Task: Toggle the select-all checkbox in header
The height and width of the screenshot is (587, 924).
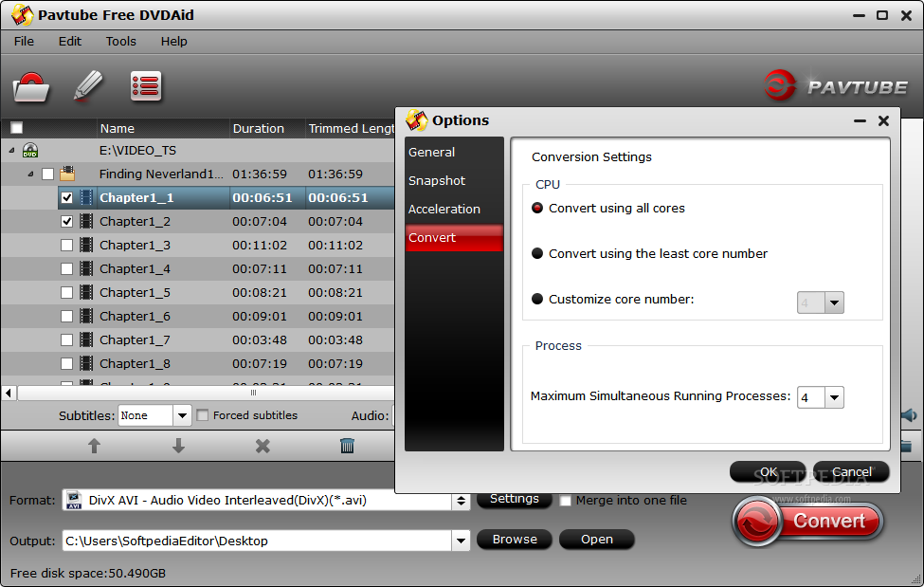Action: (x=16, y=128)
